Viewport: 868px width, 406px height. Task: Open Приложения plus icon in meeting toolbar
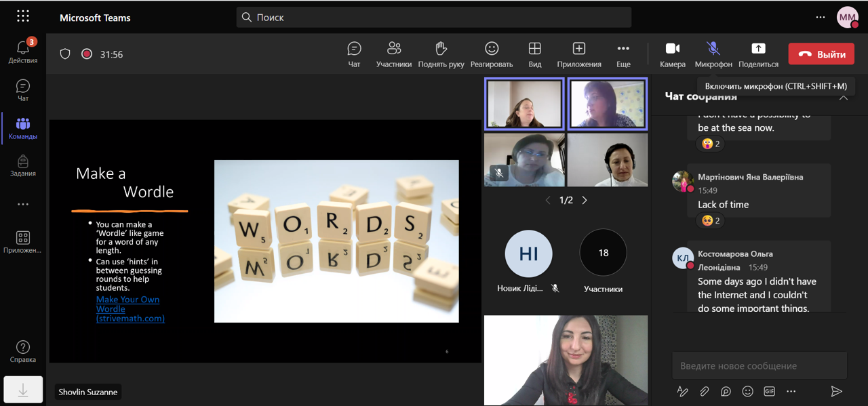click(x=579, y=54)
